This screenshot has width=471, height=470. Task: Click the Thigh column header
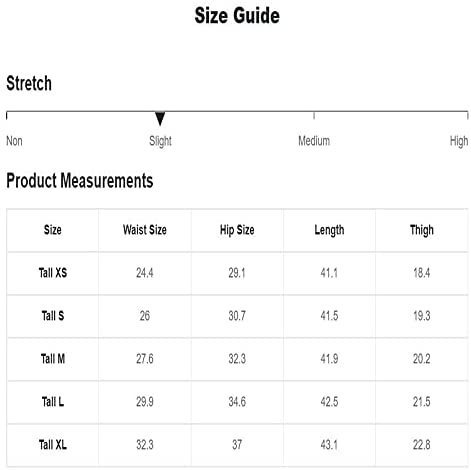(x=422, y=230)
